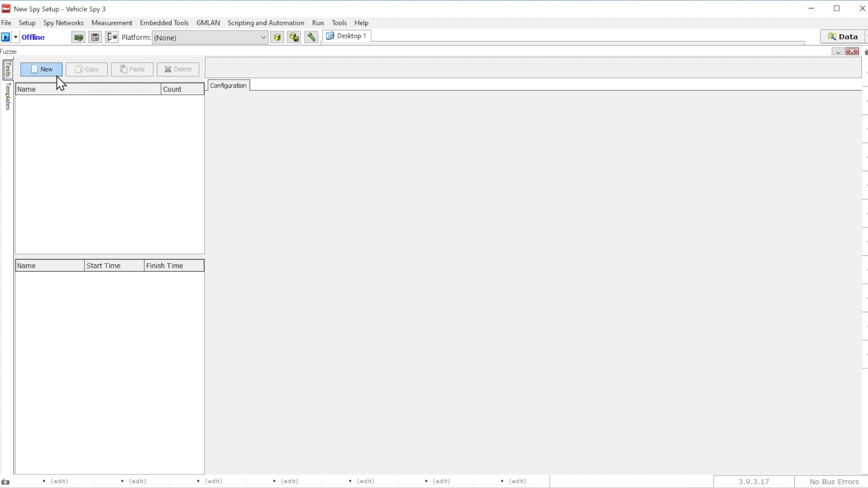The image size is (868, 488).
Task: Click the yellow database cylinder icon
Action: click(277, 38)
